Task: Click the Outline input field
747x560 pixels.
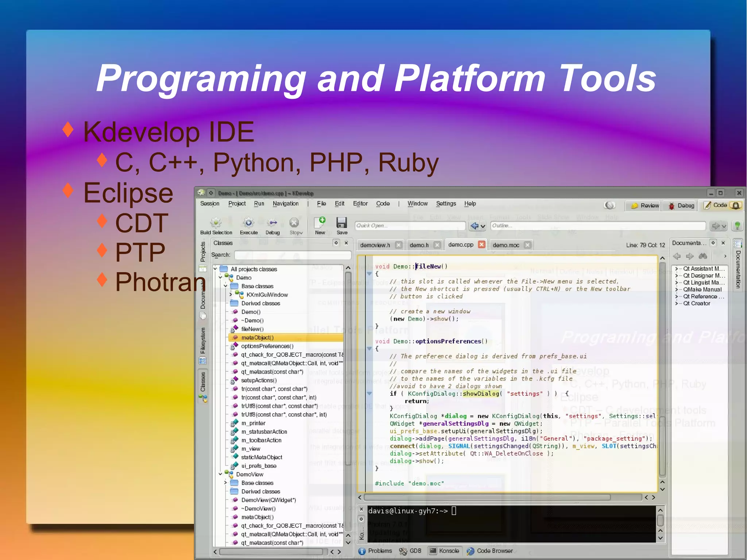Action: [x=598, y=226]
